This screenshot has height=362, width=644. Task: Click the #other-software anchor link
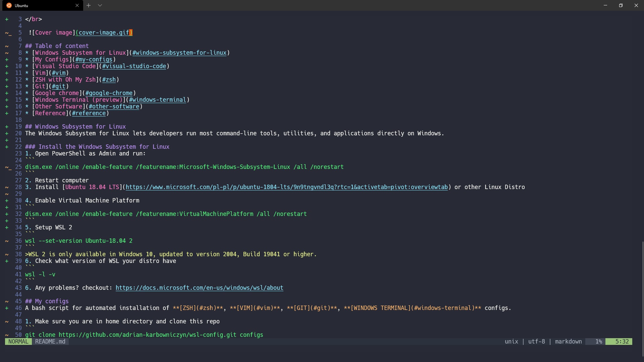click(114, 106)
